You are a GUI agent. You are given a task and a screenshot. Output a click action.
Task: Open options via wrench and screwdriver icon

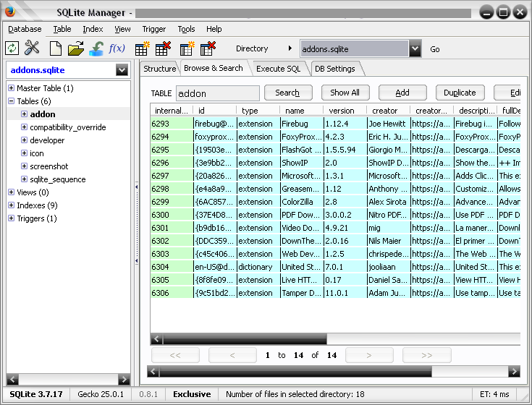(x=32, y=48)
